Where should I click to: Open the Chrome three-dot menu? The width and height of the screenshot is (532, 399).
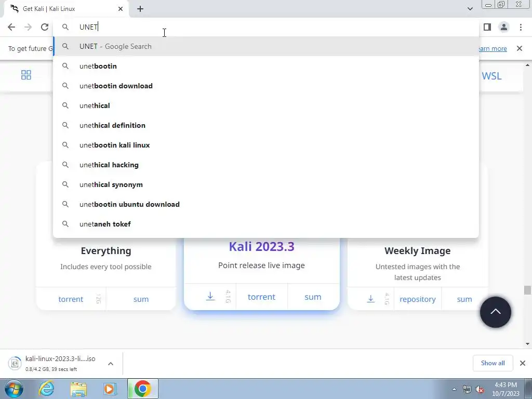coord(521,27)
